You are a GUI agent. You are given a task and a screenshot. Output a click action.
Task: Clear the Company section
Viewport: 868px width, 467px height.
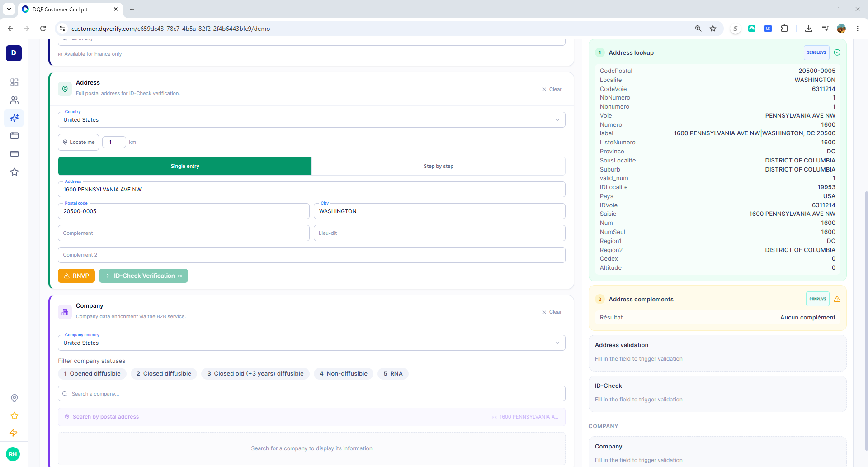[x=552, y=312]
